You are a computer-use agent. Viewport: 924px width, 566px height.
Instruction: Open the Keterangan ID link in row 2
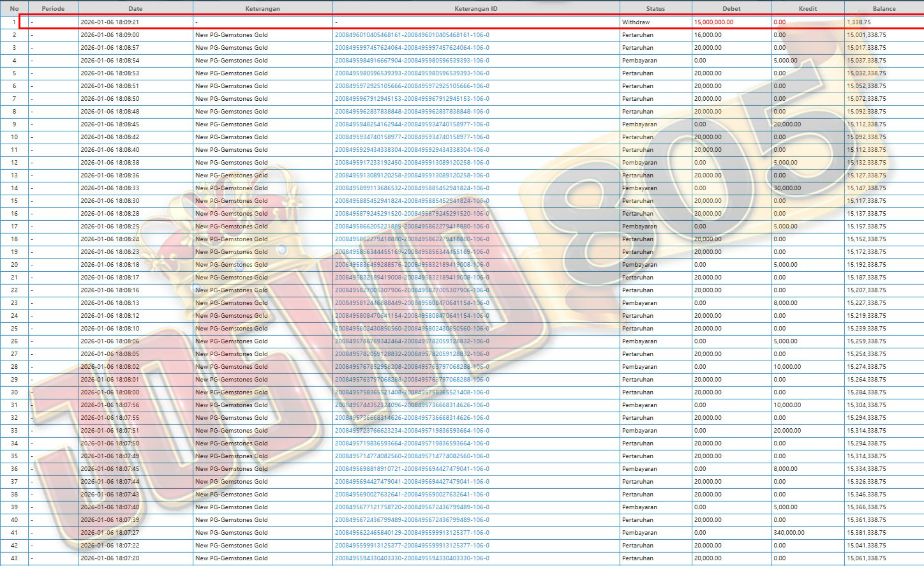click(x=412, y=35)
